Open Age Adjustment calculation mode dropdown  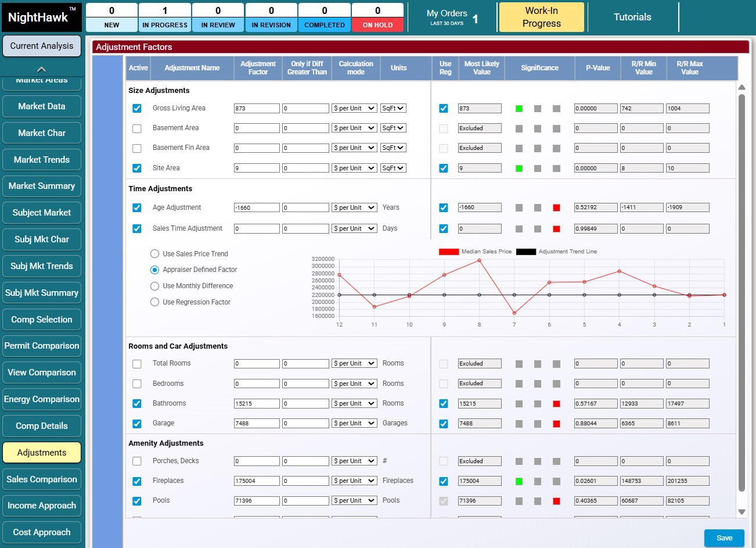tap(354, 207)
